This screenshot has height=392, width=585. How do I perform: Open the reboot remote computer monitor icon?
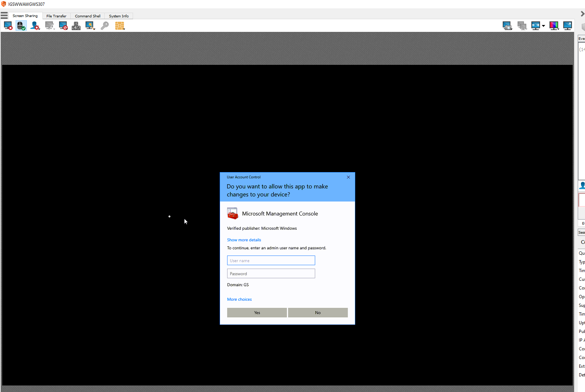[x=63, y=26]
